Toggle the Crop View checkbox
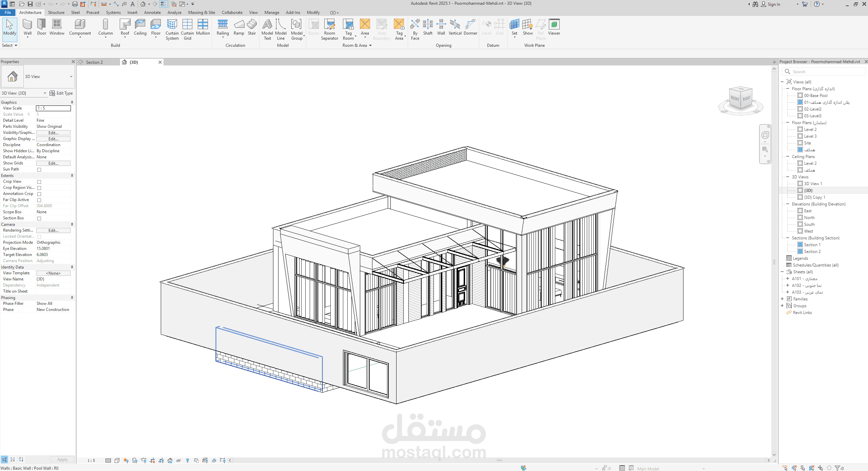The image size is (868, 471). [39, 182]
